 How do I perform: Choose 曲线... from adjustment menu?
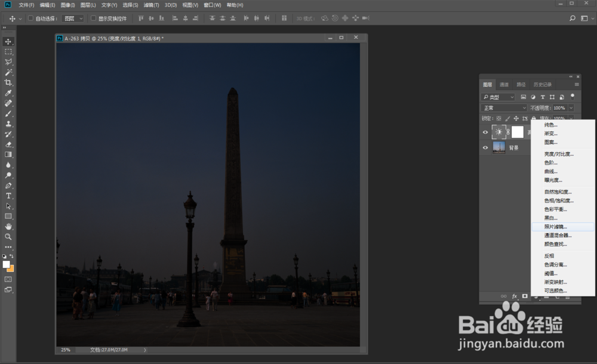563,171
